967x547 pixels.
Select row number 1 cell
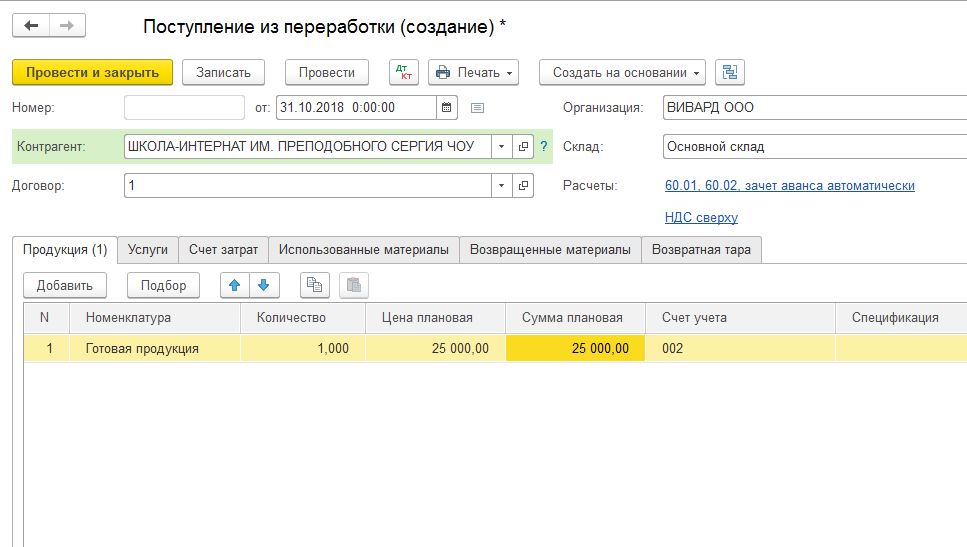(47, 348)
